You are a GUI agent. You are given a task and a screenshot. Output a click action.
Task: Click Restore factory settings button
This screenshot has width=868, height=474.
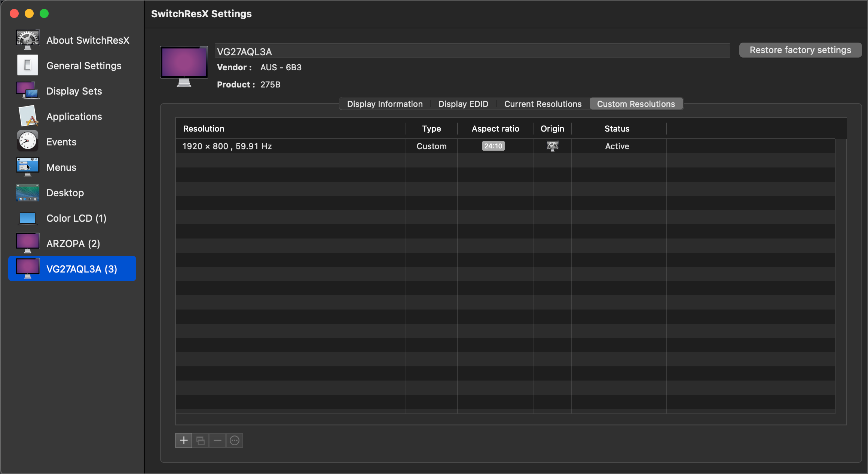click(x=800, y=50)
